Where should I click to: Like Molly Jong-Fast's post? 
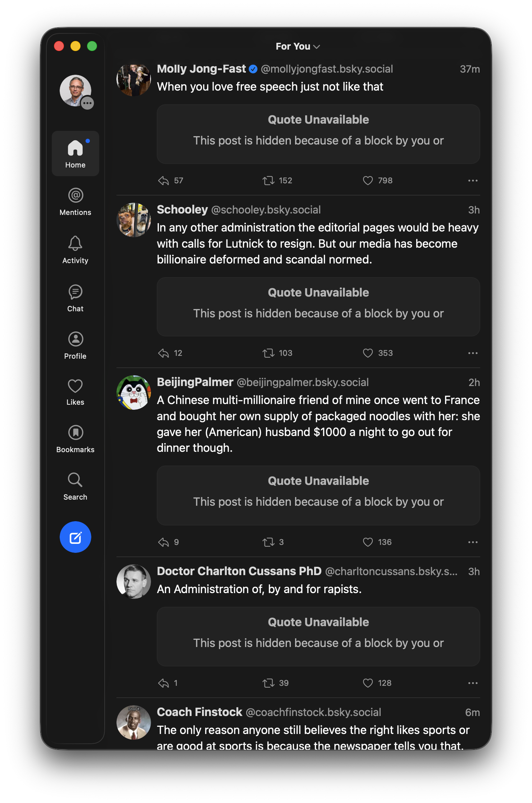[368, 180]
